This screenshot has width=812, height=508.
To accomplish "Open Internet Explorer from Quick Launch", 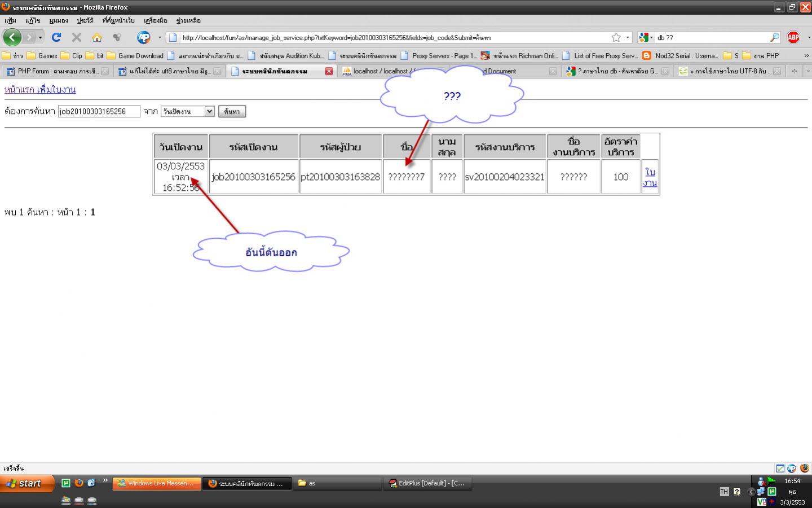I will point(91,483).
